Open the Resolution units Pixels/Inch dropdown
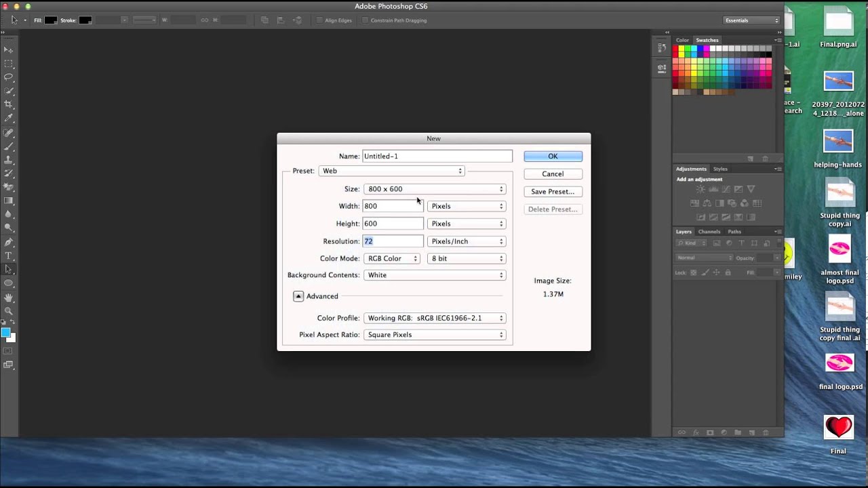Image resolution: width=868 pixels, height=488 pixels. [x=467, y=241]
